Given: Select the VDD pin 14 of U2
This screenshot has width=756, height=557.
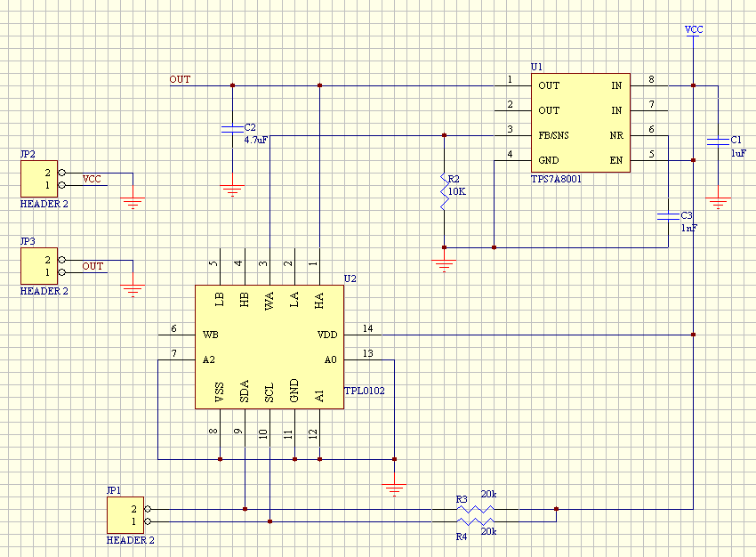Looking at the screenshot, I should click(x=363, y=335).
